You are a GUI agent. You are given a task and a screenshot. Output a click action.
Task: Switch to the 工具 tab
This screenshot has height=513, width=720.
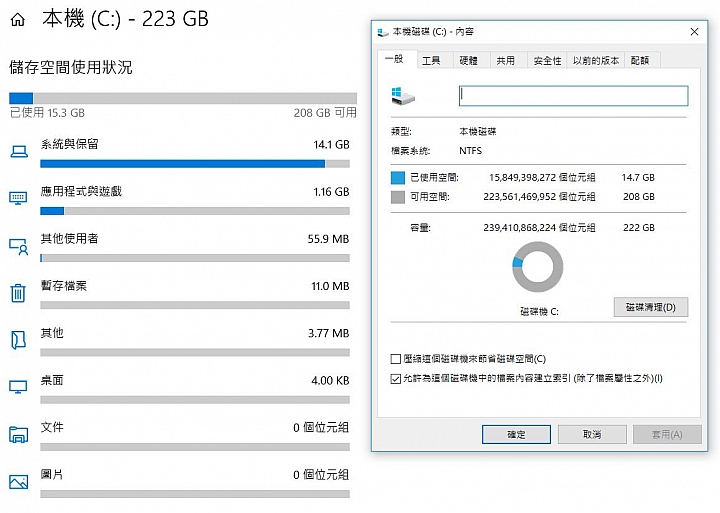coord(431,61)
